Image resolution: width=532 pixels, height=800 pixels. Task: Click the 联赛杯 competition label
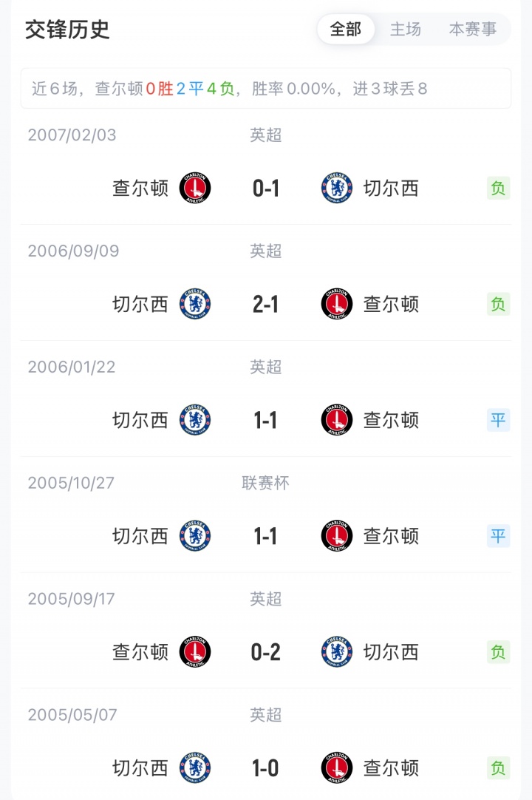pos(266,483)
